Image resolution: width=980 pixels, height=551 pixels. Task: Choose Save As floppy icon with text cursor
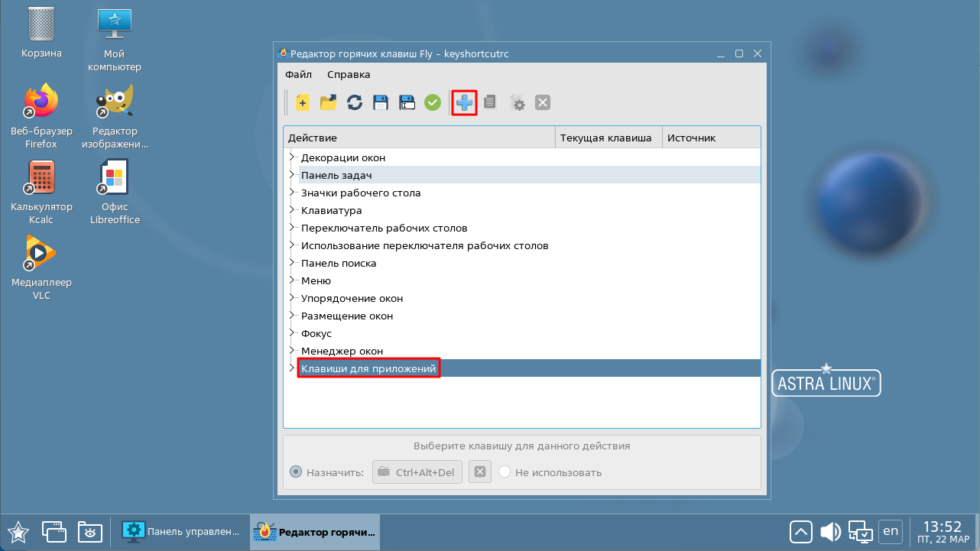coord(407,102)
